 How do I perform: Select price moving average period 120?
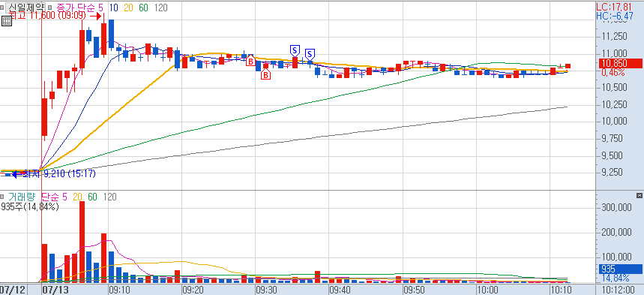coord(160,8)
